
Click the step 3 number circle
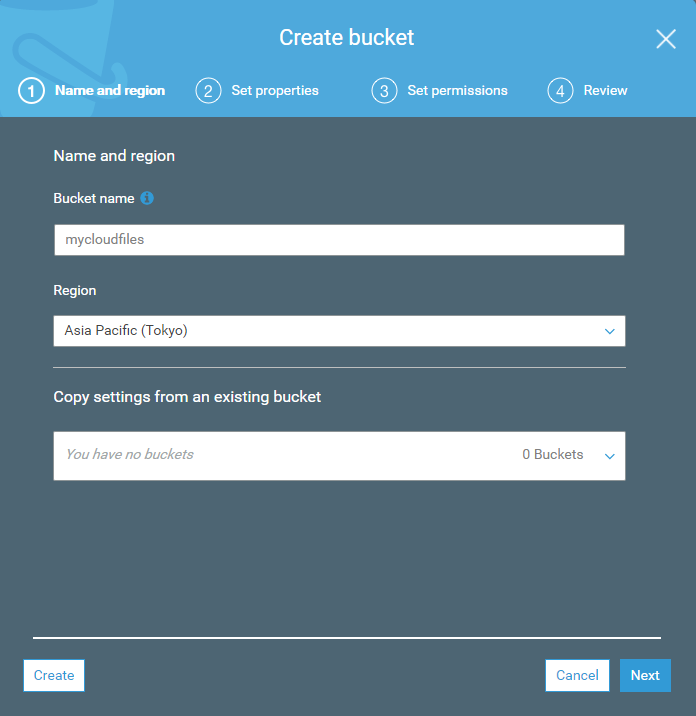tap(384, 91)
